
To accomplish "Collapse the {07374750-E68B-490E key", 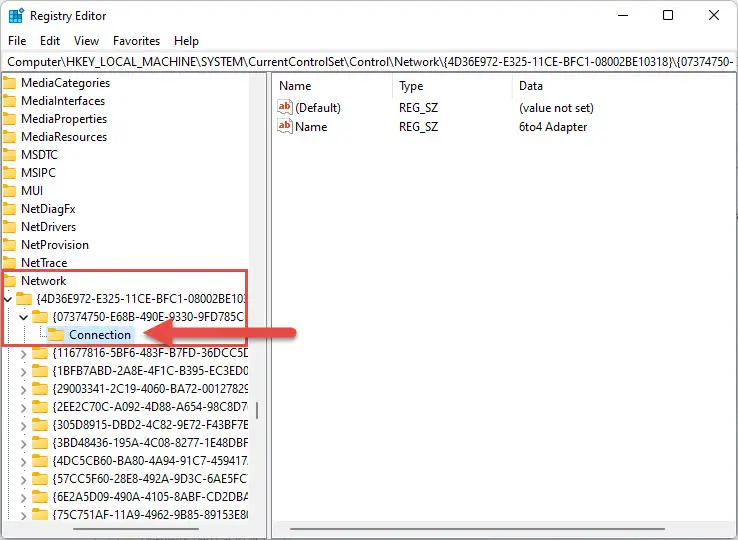I will 24,317.
